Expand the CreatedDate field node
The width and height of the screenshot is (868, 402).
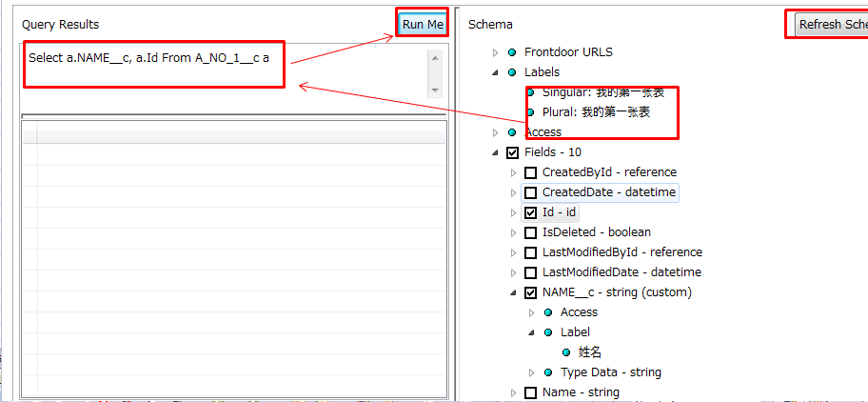pyautogui.click(x=513, y=192)
